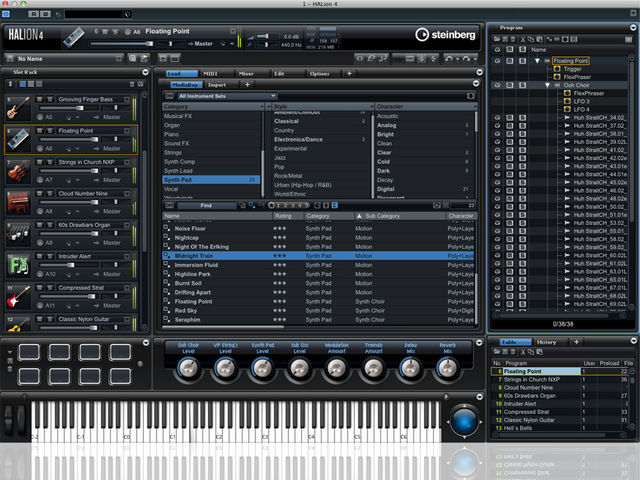Toggle visibility eye for Floating Point program
Image resolution: width=640 pixels, height=480 pixels.
tap(497, 61)
